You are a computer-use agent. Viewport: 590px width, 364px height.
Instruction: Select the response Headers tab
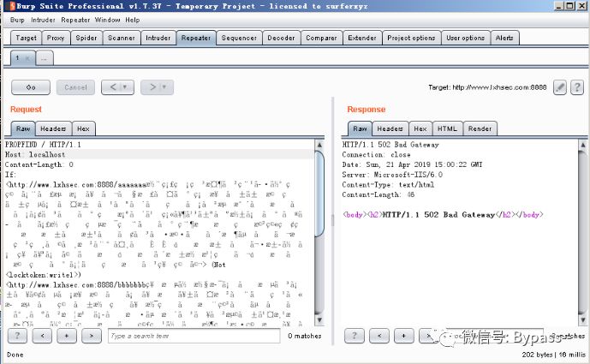390,128
